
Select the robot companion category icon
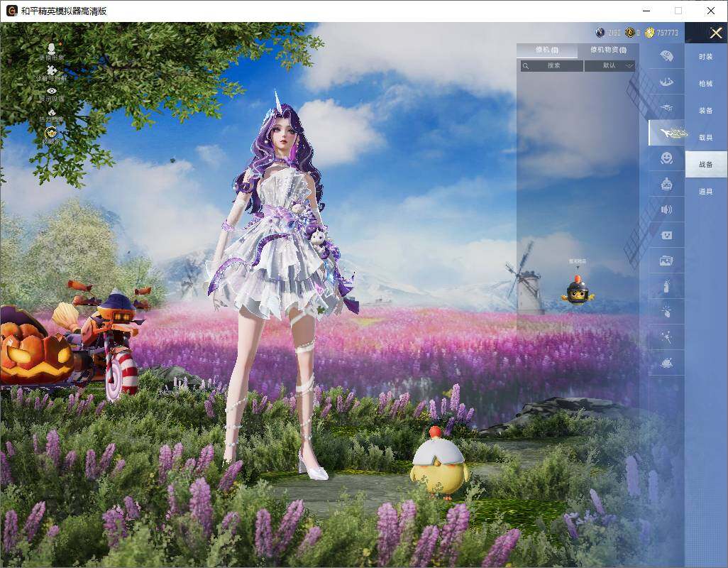pos(667,185)
